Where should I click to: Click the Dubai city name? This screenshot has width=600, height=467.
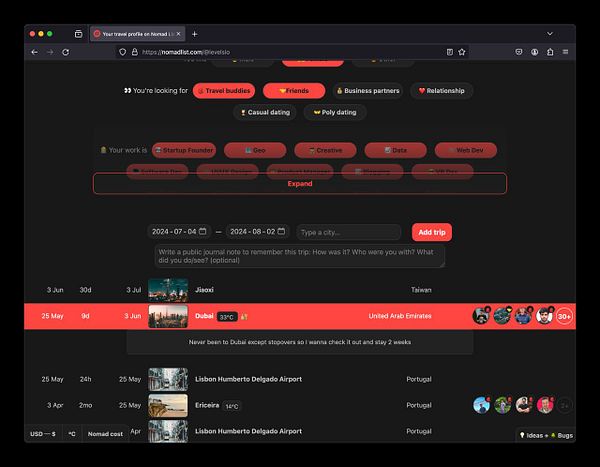(204, 316)
